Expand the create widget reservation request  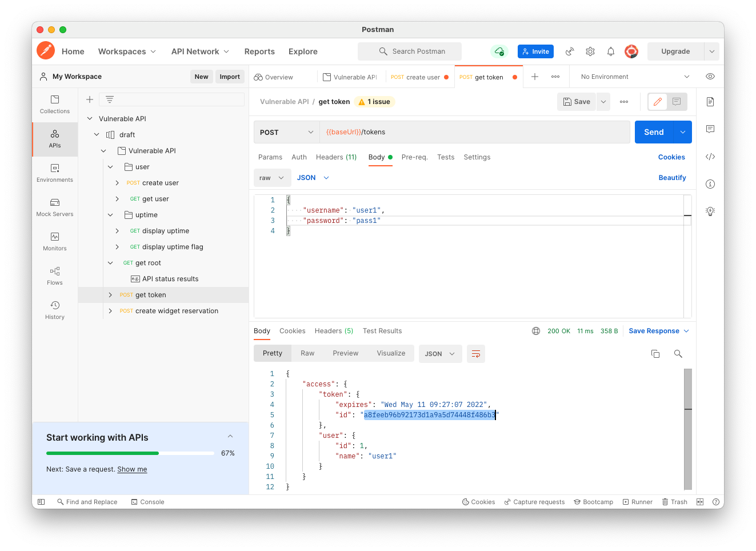[x=110, y=311]
